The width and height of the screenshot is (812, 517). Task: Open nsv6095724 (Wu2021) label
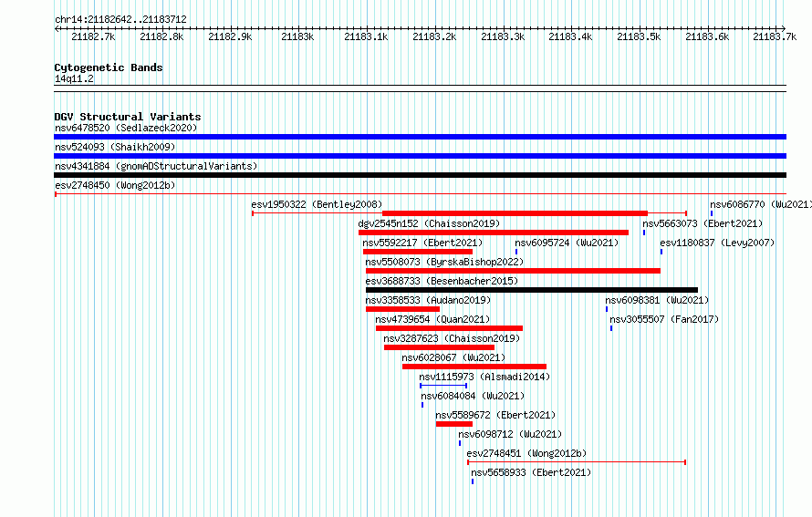pos(567,243)
